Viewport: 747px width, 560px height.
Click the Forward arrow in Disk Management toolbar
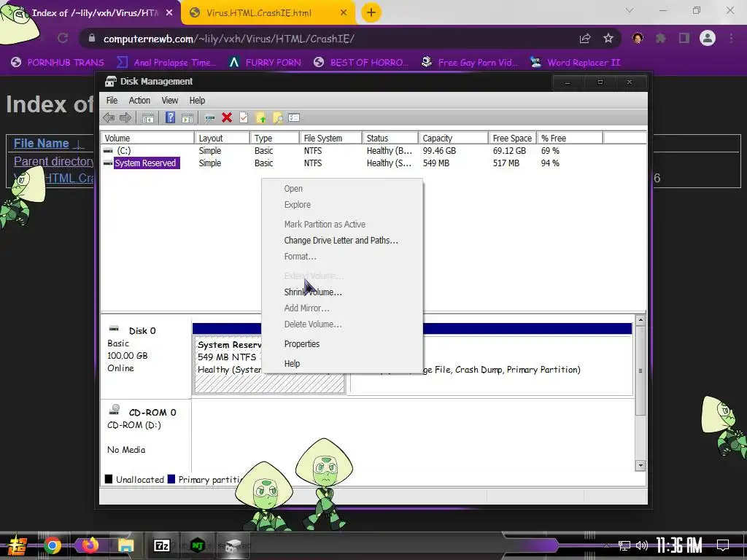point(125,117)
